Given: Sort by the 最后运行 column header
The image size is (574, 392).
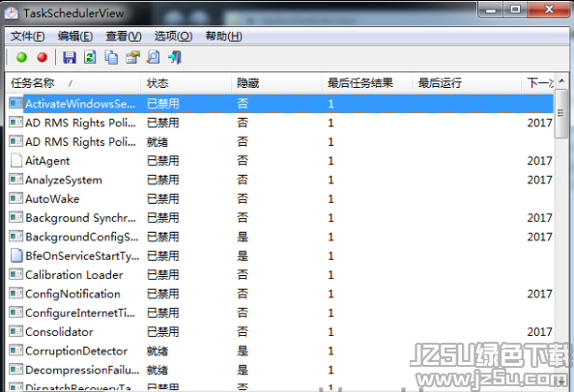Looking at the screenshot, I should (x=467, y=83).
